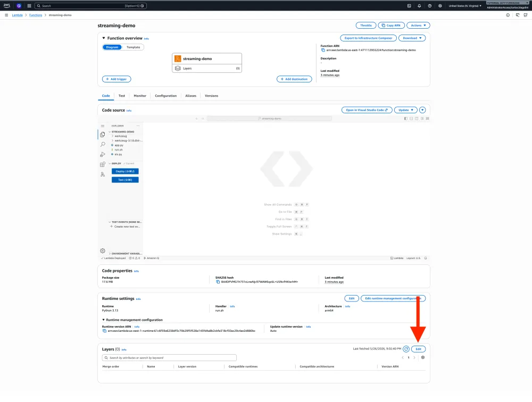This screenshot has width=532, height=402.
Task: Collapse Runtime management configuration section
Action: pos(104,320)
